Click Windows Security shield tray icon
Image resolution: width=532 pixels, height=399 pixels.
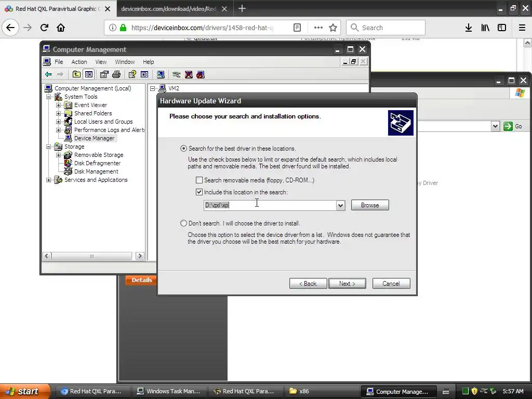[x=474, y=391]
